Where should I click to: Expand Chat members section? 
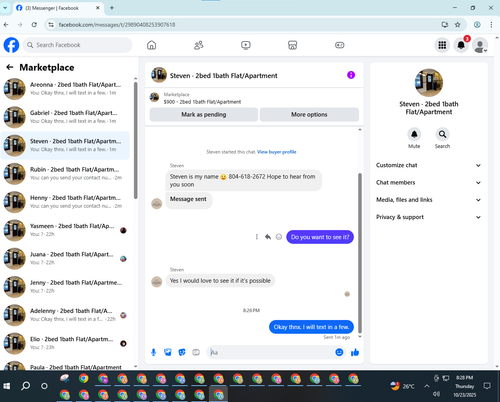429,183
